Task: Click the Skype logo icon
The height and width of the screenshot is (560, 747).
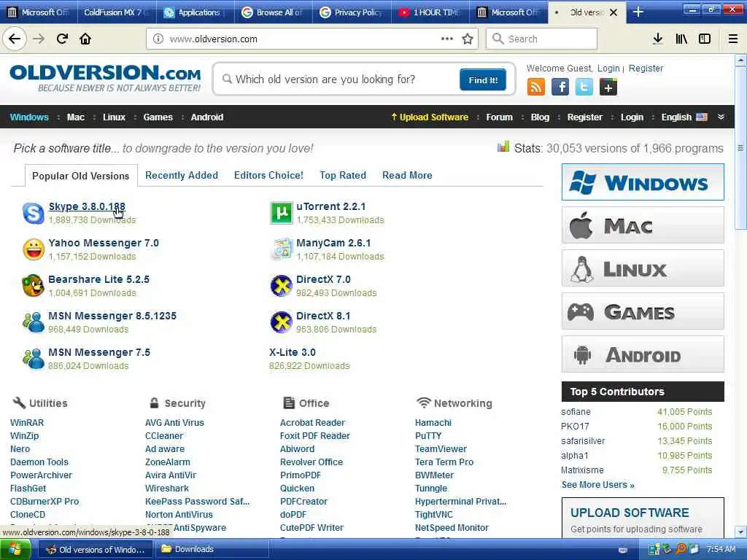Action: [34, 213]
